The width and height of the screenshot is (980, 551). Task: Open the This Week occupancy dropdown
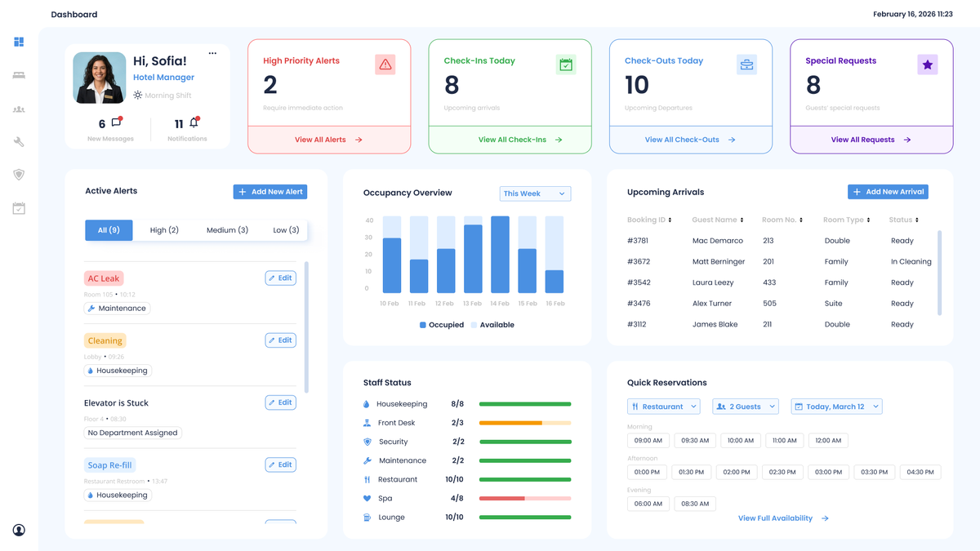point(535,193)
